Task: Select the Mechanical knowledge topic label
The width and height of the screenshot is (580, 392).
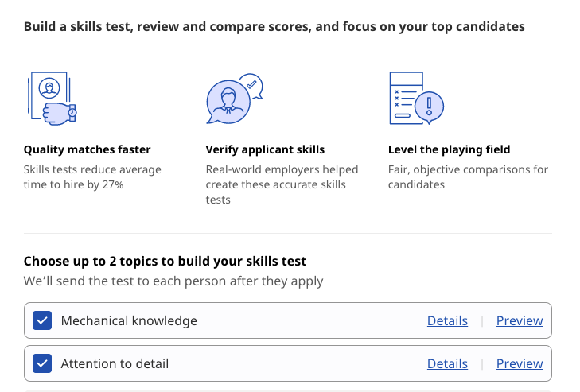Action: coord(129,320)
